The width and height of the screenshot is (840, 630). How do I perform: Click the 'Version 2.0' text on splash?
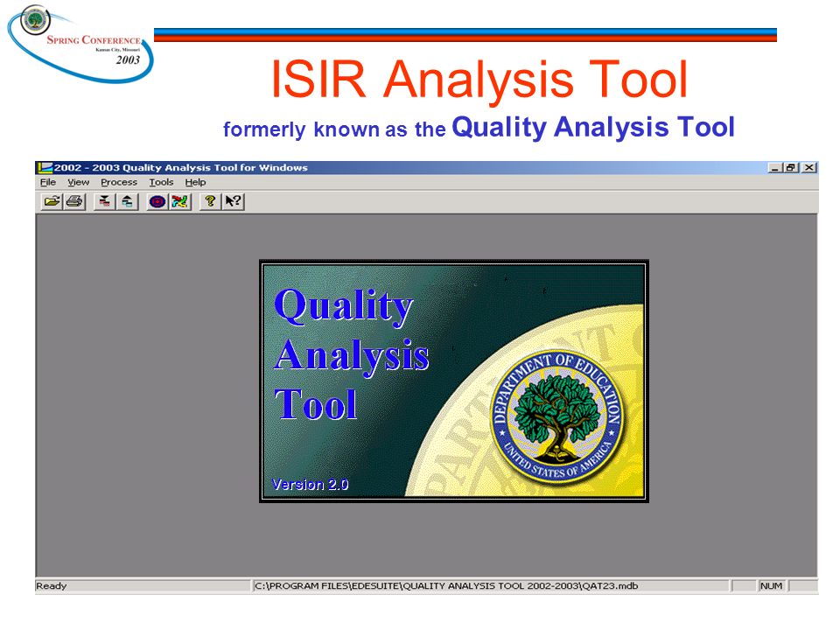[310, 484]
